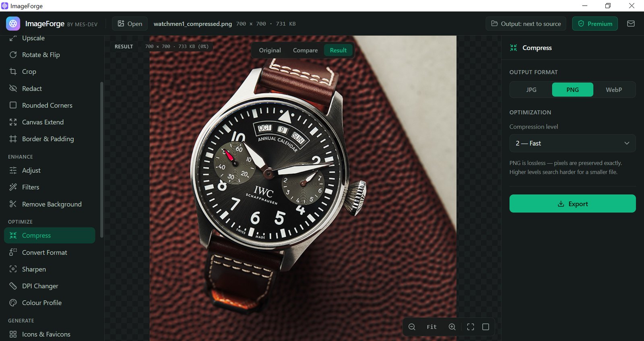644x341 pixels.
Task: Click the Fit zoom button
Action: click(x=431, y=327)
